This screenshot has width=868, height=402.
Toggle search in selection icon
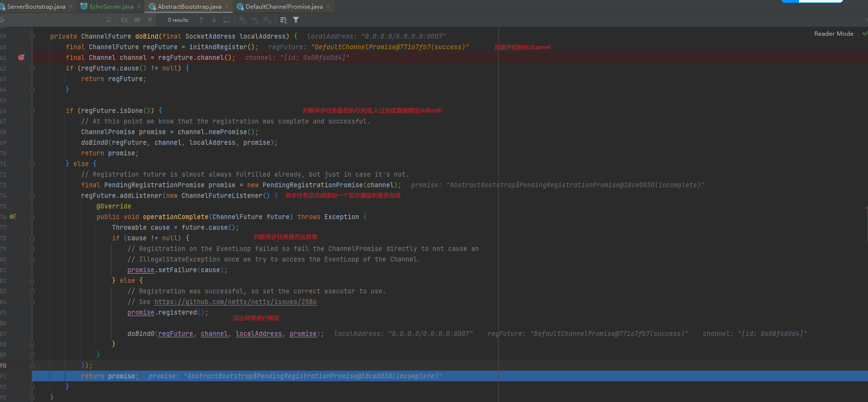tap(283, 20)
